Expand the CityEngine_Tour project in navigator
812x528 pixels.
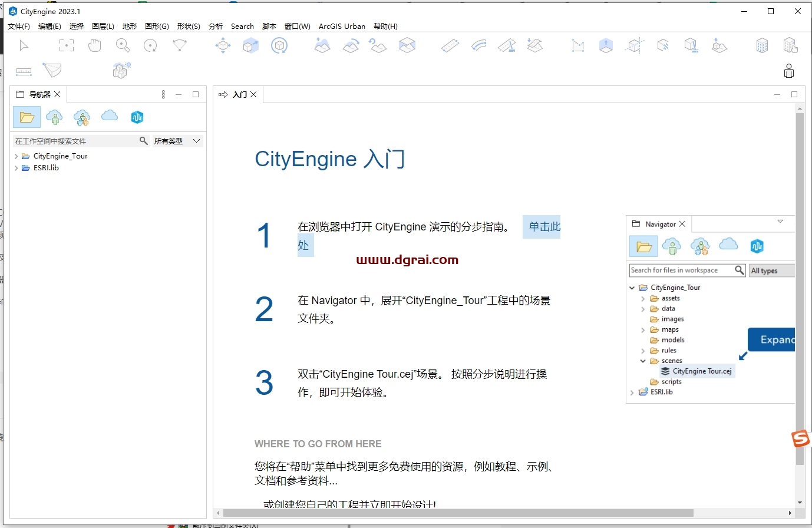[x=16, y=157]
